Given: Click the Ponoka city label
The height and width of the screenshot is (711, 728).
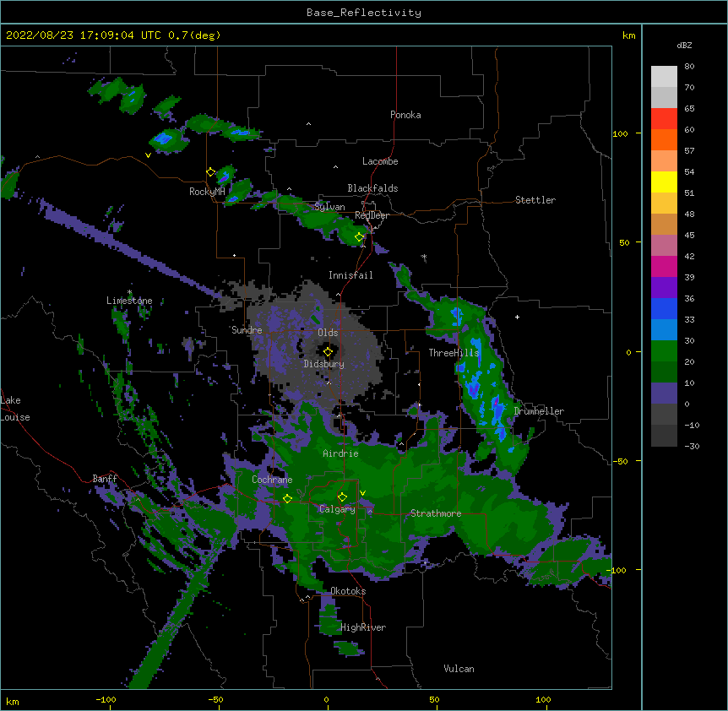Looking at the screenshot, I should [x=405, y=115].
